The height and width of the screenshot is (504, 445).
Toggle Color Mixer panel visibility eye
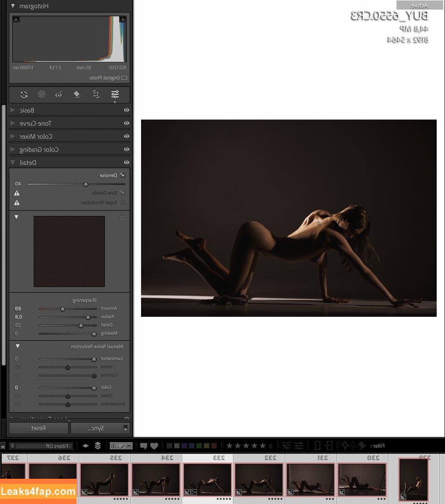[127, 136]
